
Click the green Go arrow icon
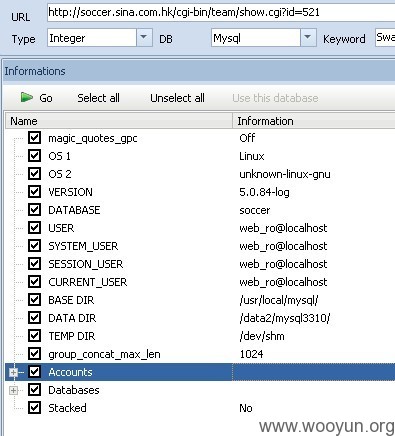(x=26, y=97)
